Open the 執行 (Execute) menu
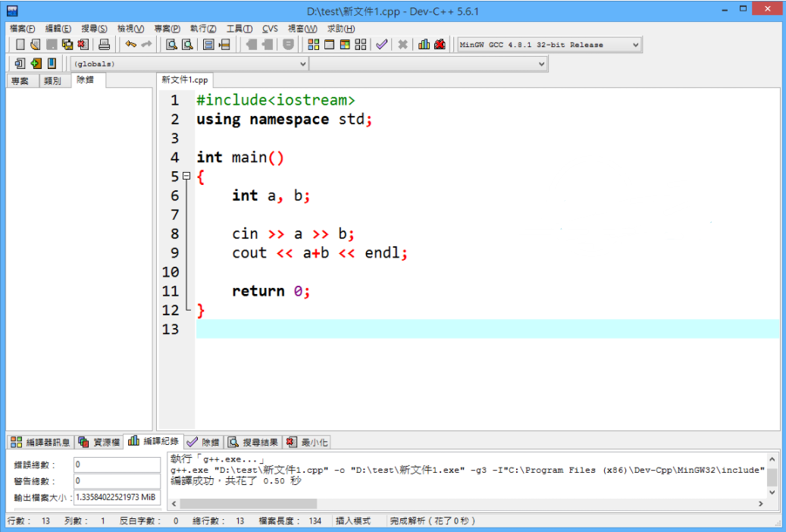Viewport: 786px width, 532px height. coord(202,29)
